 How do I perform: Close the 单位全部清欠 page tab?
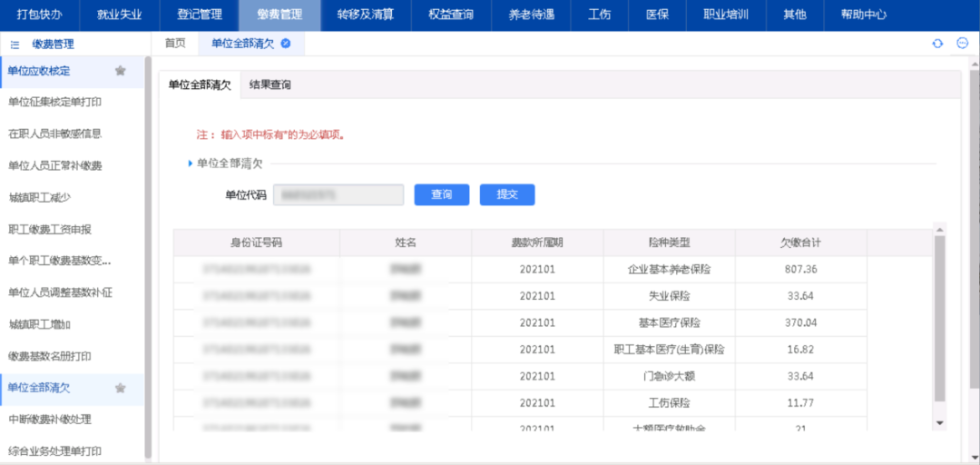[286, 43]
